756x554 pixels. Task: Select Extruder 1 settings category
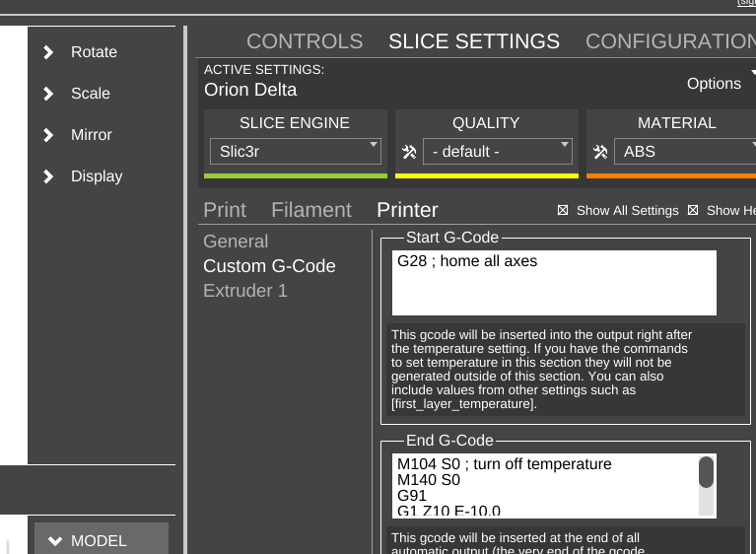coord(245,291)
